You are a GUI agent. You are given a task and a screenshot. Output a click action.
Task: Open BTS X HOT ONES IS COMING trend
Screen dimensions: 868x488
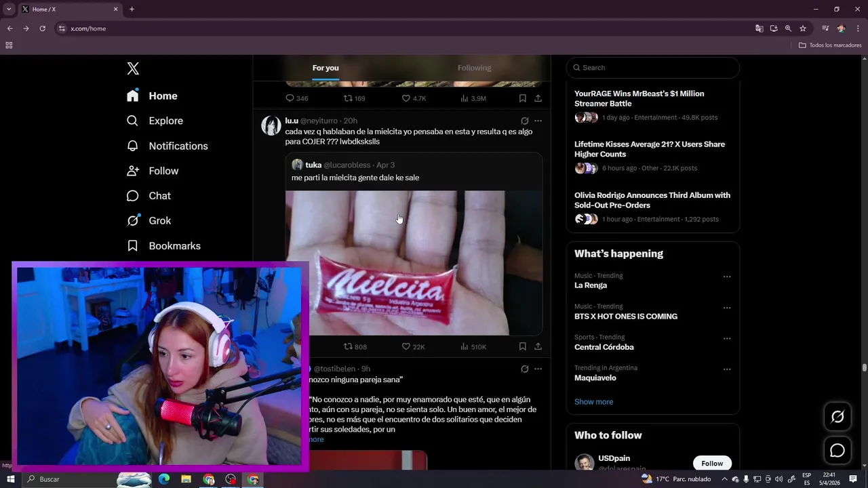626,317
